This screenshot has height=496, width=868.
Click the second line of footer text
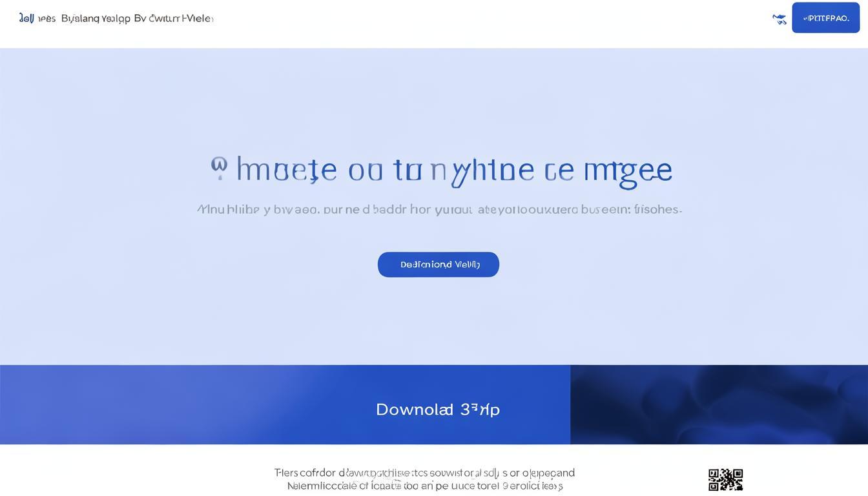point(424,486)
